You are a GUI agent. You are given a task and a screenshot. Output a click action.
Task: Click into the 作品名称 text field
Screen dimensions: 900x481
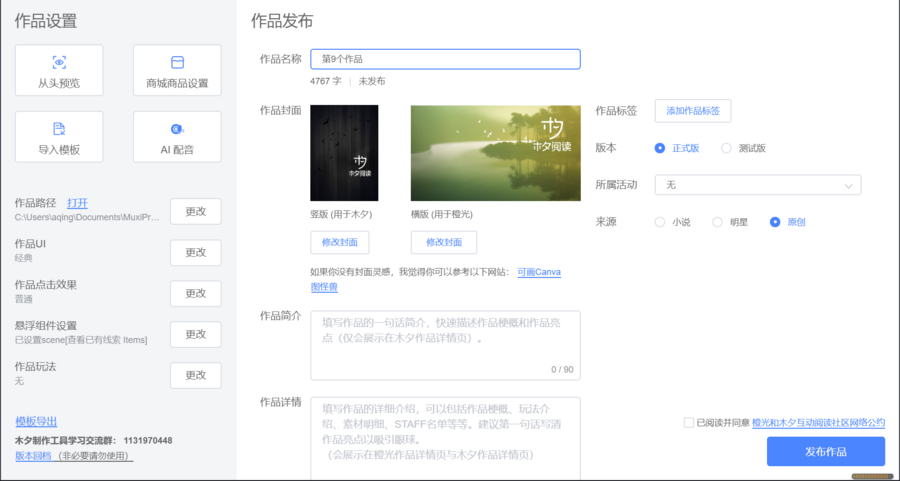click(x=445, y=59)
